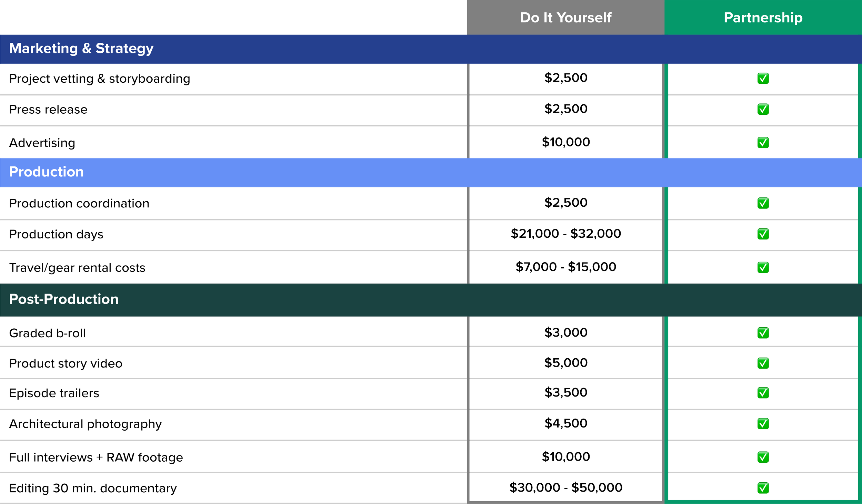This screenshot has height=504, width=862.
Task: Click the Full interviews + RAW footage checkmark
Action: click(x=763, y=457)
